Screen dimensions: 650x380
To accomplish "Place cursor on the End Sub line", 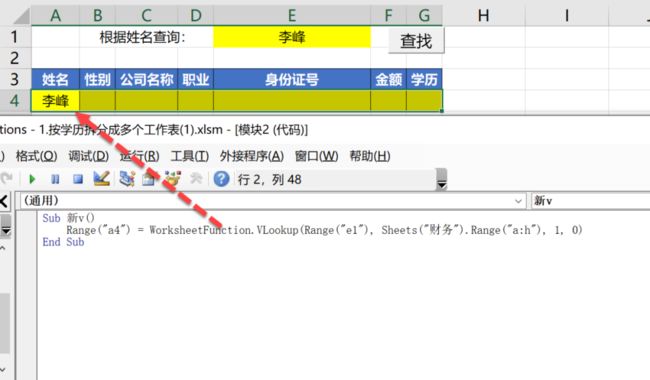I will click(x=63, y=242).
